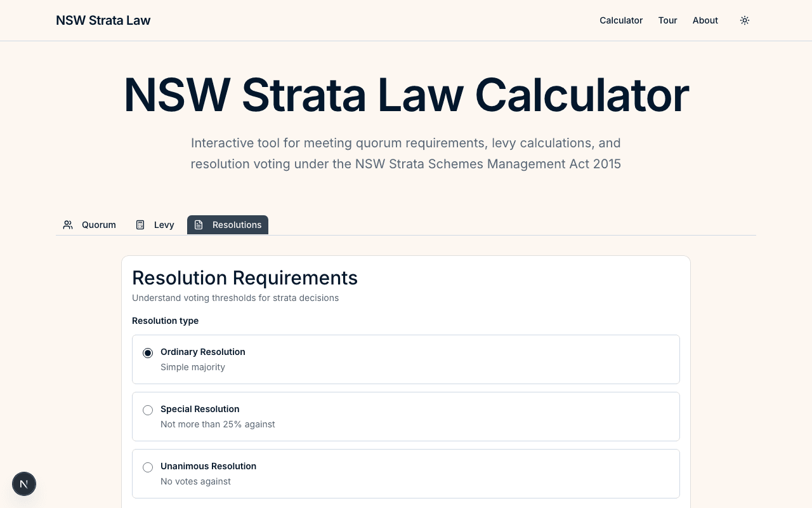Click the Resolutions tab's document icon
The height and width of the screenshot is (508, 812).
pos(199,225)
